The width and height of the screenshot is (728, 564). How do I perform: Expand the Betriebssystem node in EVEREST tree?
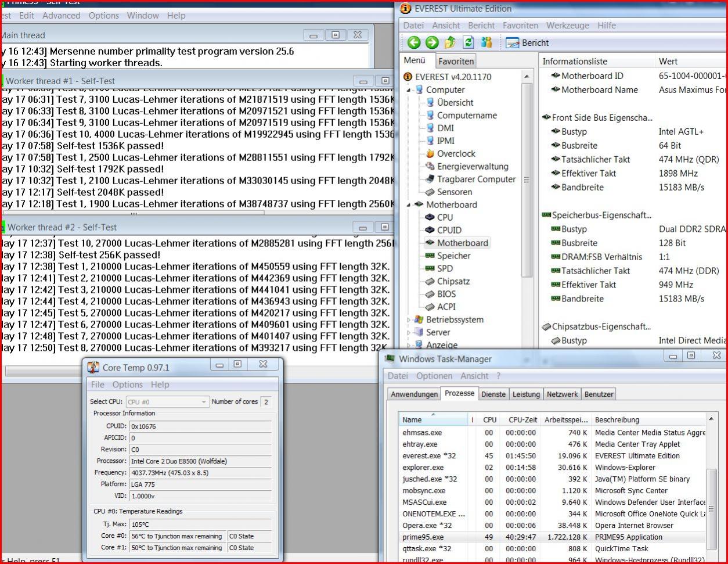point(409,319)
